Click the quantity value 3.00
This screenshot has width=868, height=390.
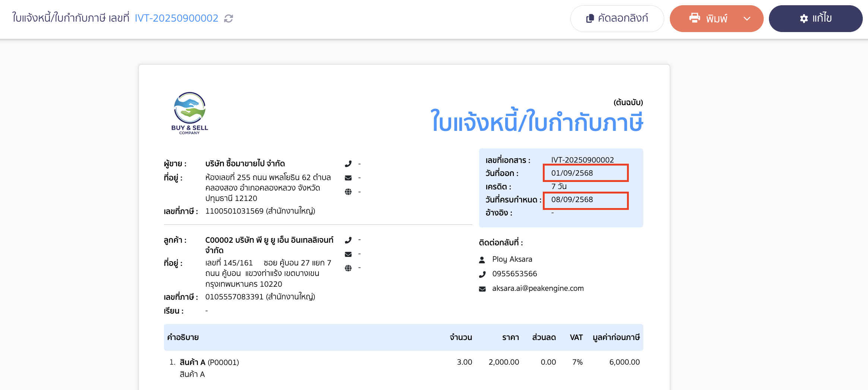pos(465,362)
